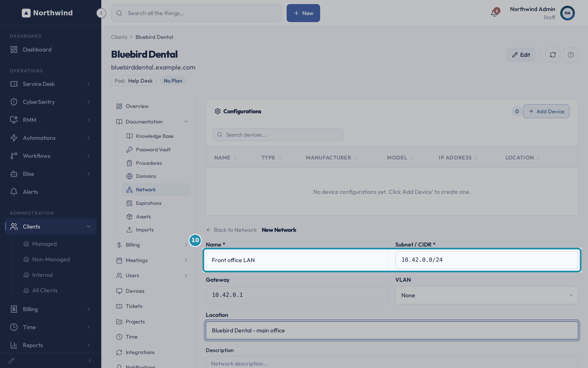Click the New button
This screenshot has height=368, width=588.
pos(303,13)
